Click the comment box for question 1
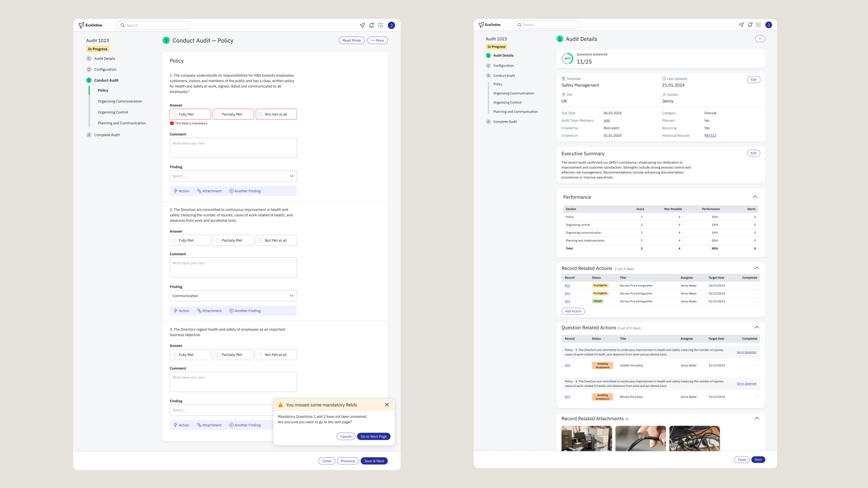Viewport: 868px width, 488px height. tap(233, 148)
